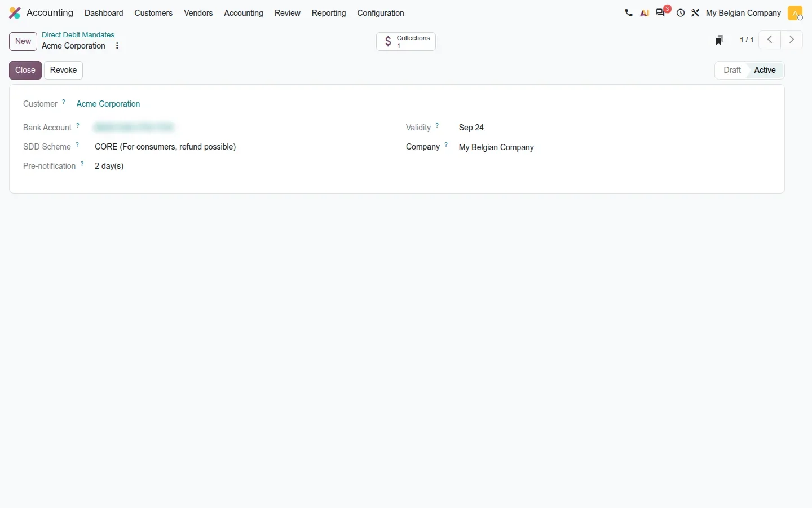Go to previous record with left arrow
The image size is (812, 508).
click(x=770, y=40)
